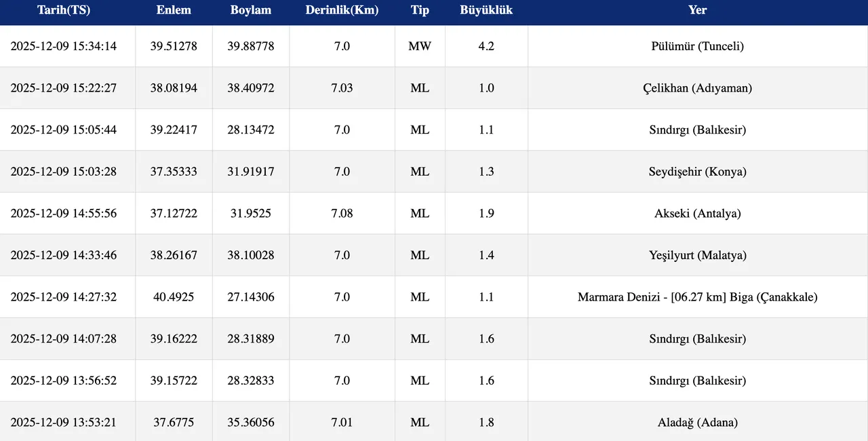This screenshot has width=868, height=441.
Task: Click the Akseki (Antalya) location cell
Action: pyautogui.click(x=697, y=214)
